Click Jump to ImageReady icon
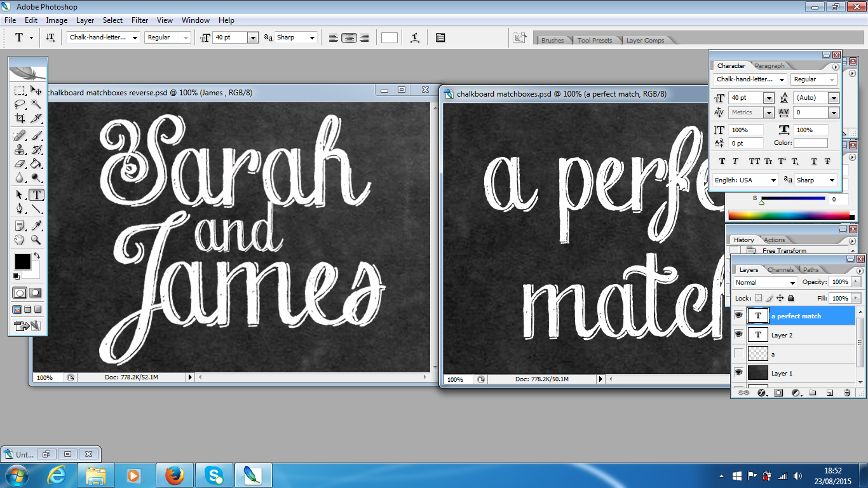This screenshot has height=488, width=868. [x=28, y=327]
